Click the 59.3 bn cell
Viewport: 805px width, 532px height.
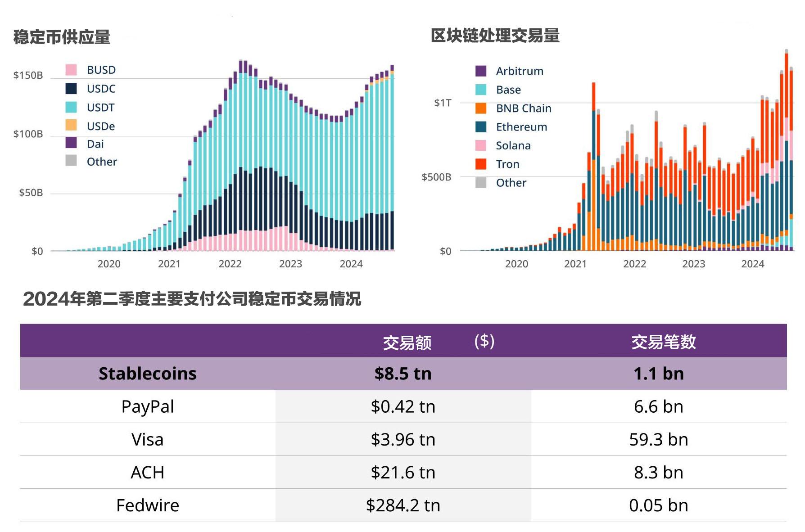coord(659,439)
